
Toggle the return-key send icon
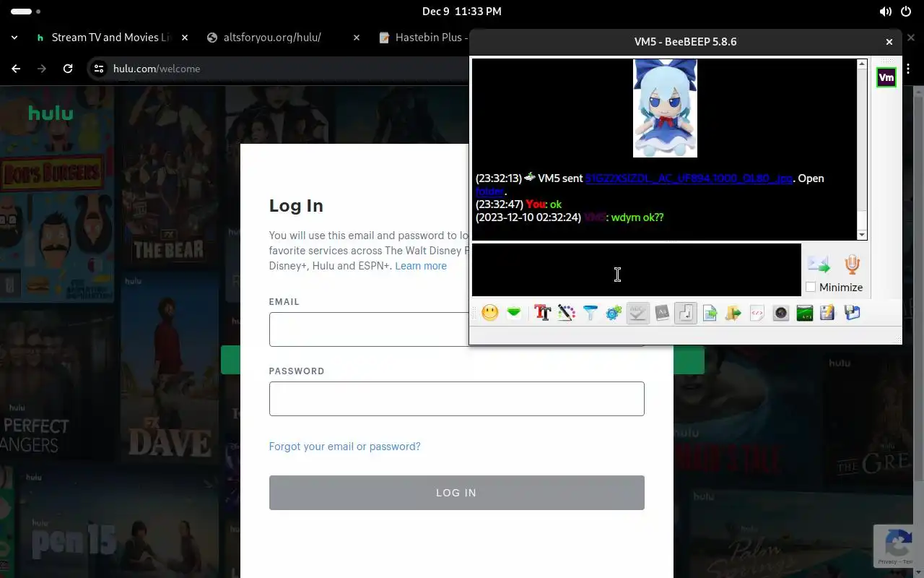pos(686,313)
